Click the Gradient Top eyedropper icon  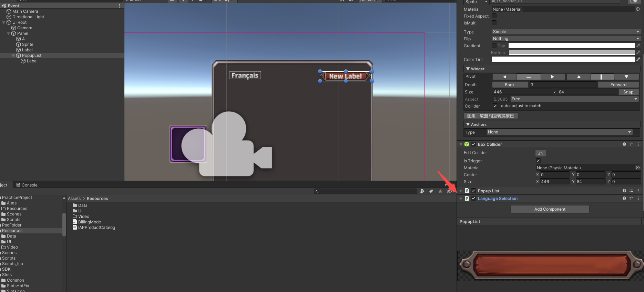pyautogui.click(x=638, y=46)
